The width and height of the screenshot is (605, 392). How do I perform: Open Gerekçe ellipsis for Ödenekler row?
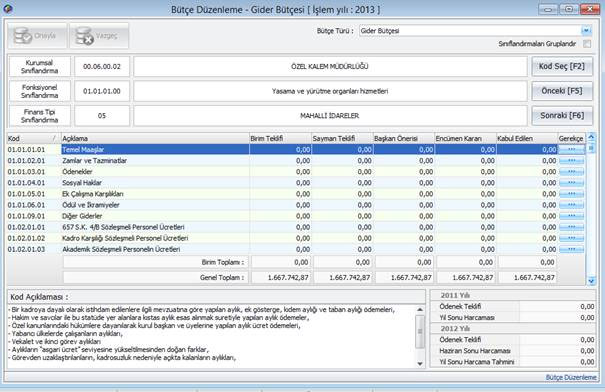[571, 172]
